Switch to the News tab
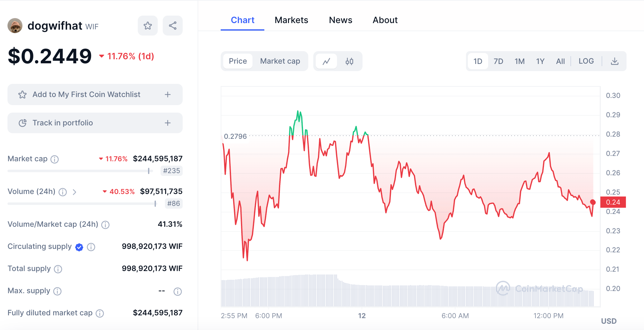This screenshot has width=644, height=330. [x=341, y=20]
